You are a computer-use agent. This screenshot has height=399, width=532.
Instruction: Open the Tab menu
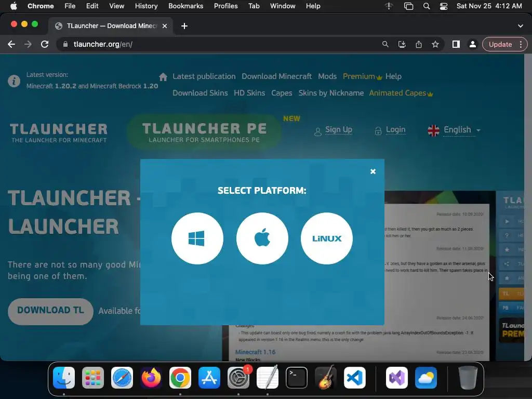tap(254, 6)
